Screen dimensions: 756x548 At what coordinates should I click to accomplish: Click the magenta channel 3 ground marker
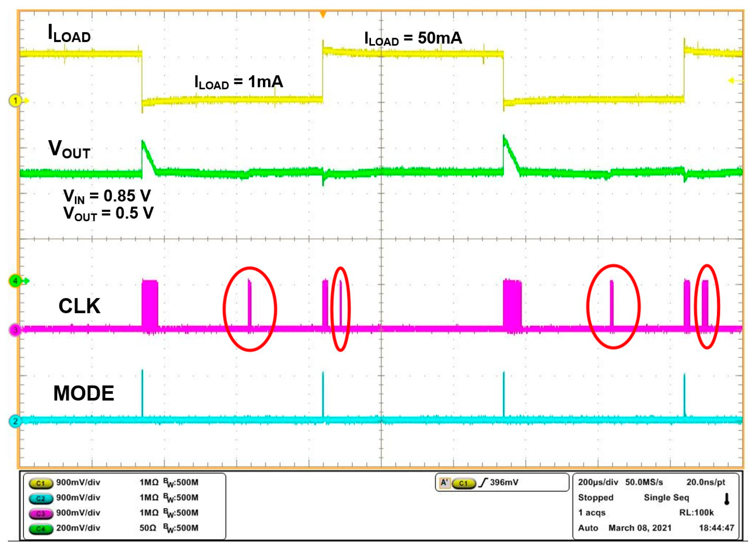click(15, 330)
